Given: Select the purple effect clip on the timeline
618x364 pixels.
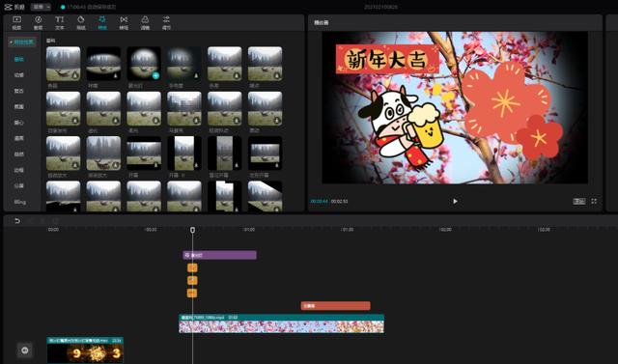Looking at the screenshot, I should 219,255.
